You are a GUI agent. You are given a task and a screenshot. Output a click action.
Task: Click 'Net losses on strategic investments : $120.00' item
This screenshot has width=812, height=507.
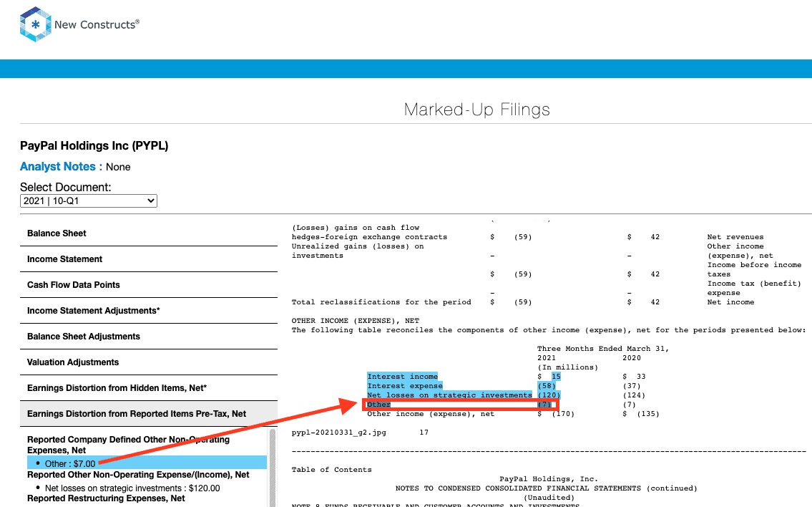[132, 488]
